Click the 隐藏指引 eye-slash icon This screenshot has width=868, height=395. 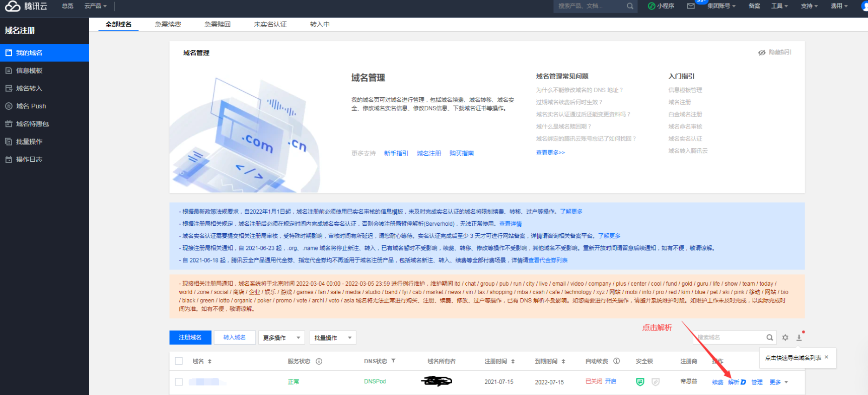pos(762,52)
